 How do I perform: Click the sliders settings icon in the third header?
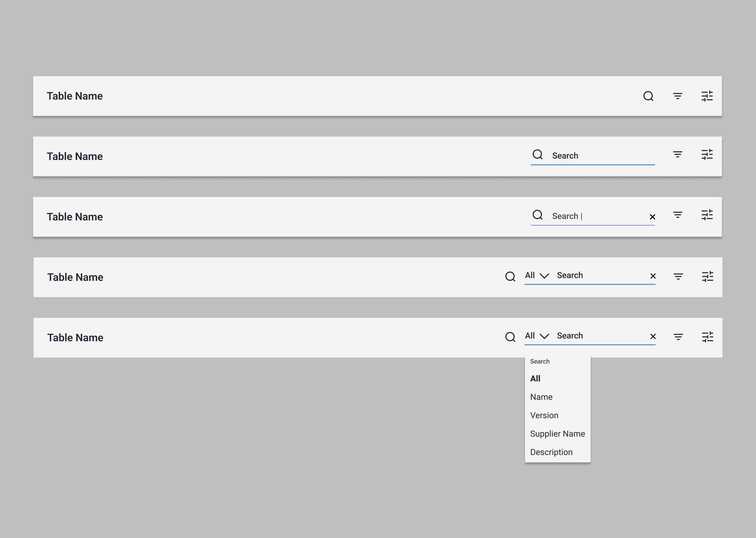pos(707,215)
